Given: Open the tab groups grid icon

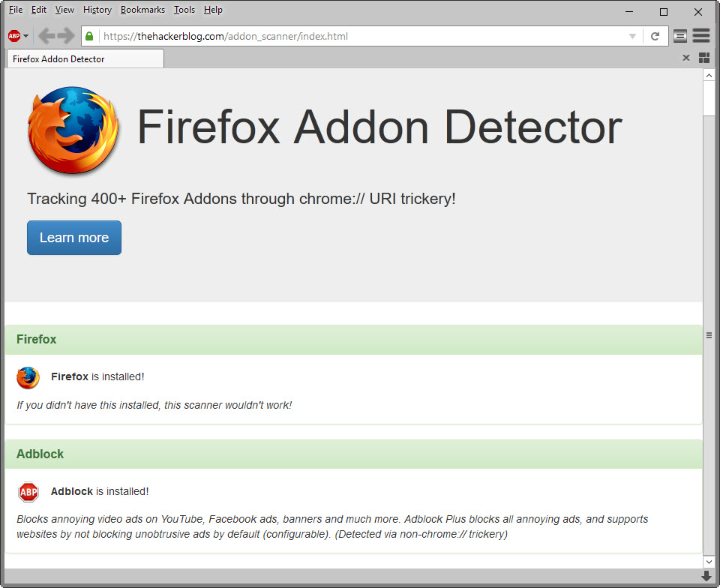Looking at the screenshot, I should pyautogui.click(x=704, y=58).
